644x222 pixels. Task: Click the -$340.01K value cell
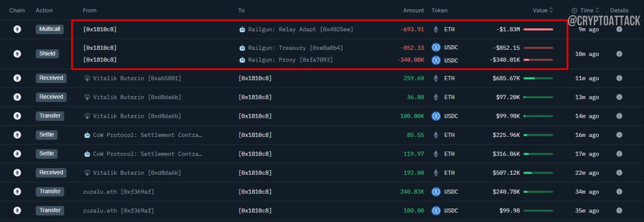(x=505, y=60)
